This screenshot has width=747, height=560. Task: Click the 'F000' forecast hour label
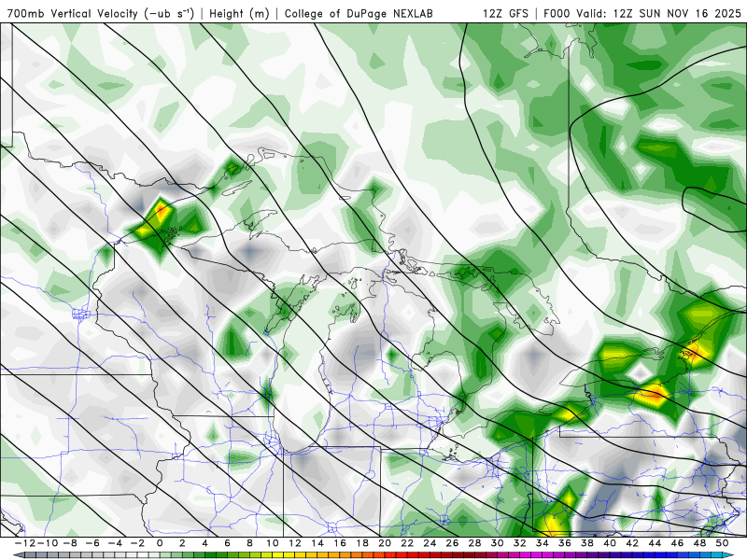click(557, 14)
